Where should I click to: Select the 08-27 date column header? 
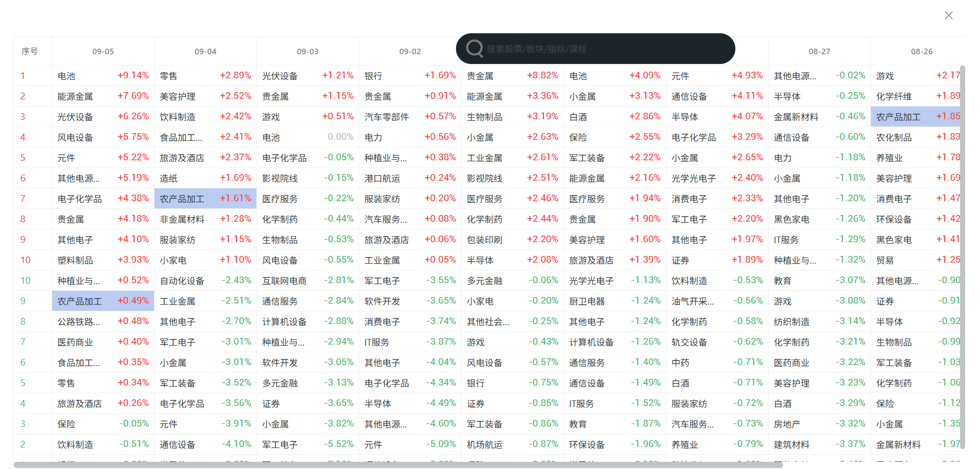(819, 51)
